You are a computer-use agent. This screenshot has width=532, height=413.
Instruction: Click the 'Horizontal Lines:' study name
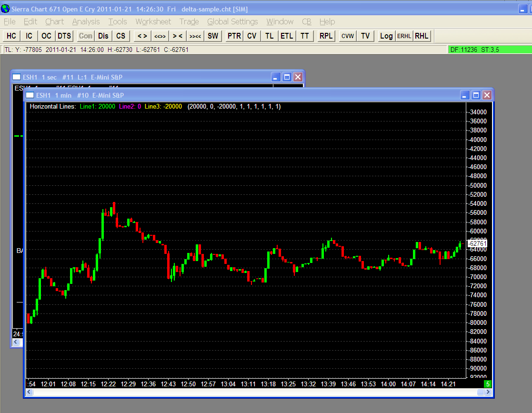click(x=52, y=107)
